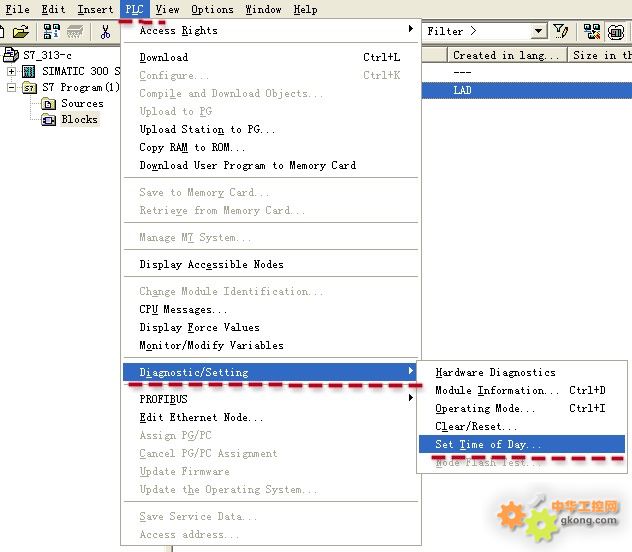632x552 pixels.
Task: Expand the SIMATIC 300 tree node
Action: 11,72
